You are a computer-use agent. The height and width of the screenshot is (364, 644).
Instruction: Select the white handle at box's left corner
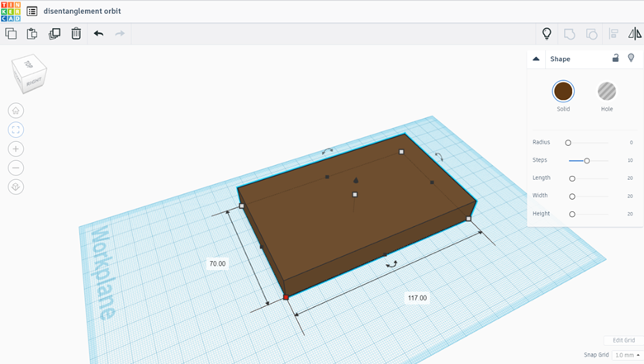pos(241,206)
